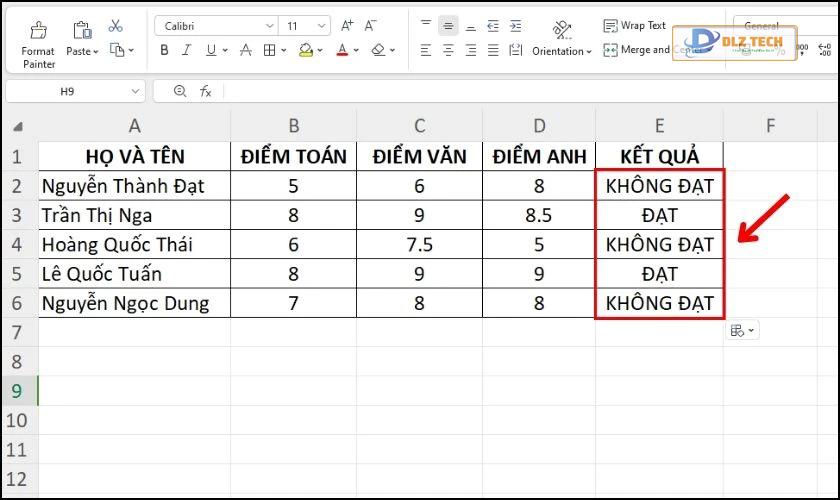Open the font size 11 dropdown

tap(321, 26)
